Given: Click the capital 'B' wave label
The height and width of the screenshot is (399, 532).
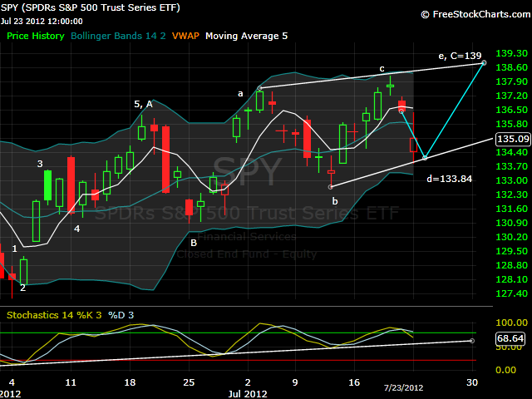Looking at the screenshot, I should point(194,243).
